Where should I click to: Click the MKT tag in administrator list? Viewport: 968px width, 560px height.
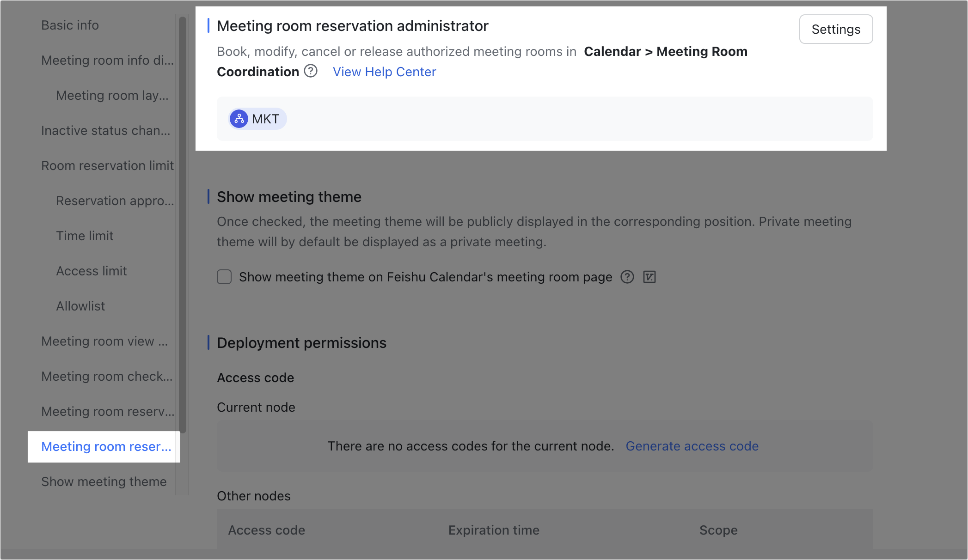click(x=257, y=119)
